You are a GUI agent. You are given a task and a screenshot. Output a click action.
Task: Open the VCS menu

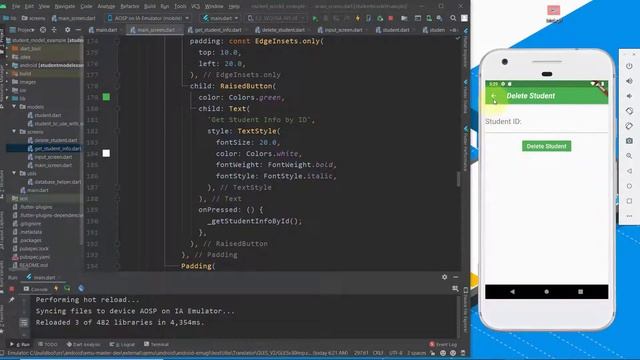[196, 6]
